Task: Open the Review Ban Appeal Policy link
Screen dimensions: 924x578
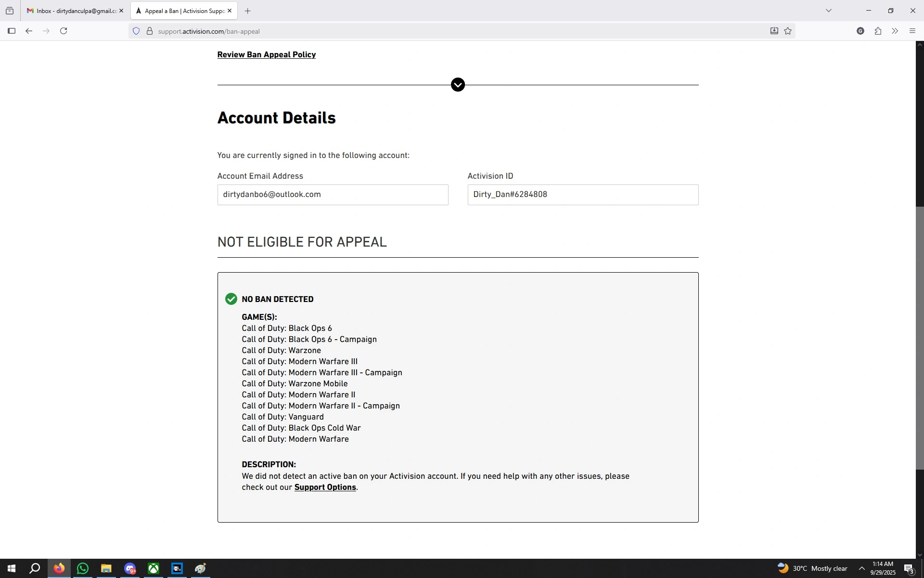Action: point(266,55)
